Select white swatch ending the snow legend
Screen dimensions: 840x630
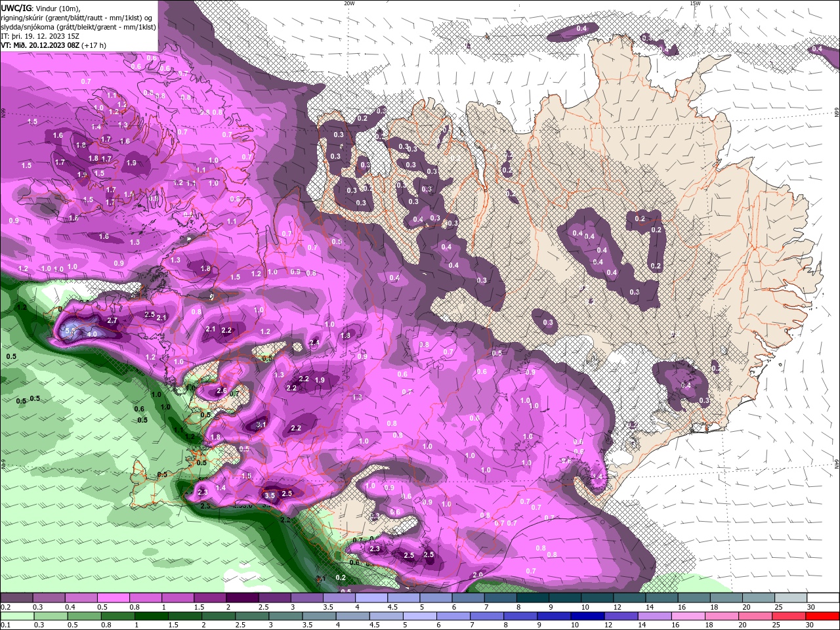point(824,598)
